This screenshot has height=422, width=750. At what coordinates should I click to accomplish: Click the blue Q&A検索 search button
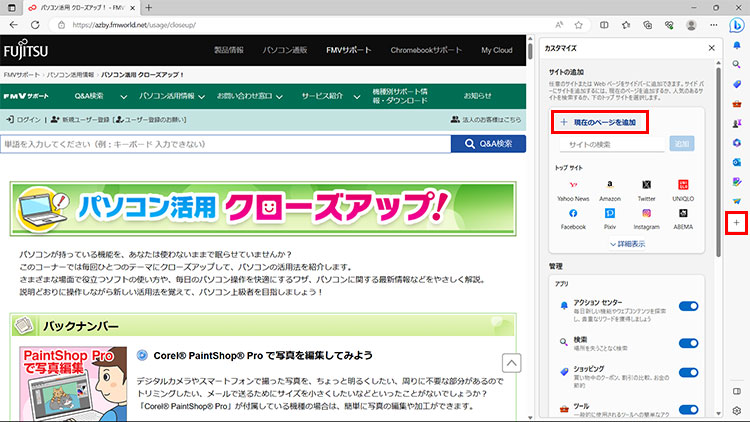[488, 144]
